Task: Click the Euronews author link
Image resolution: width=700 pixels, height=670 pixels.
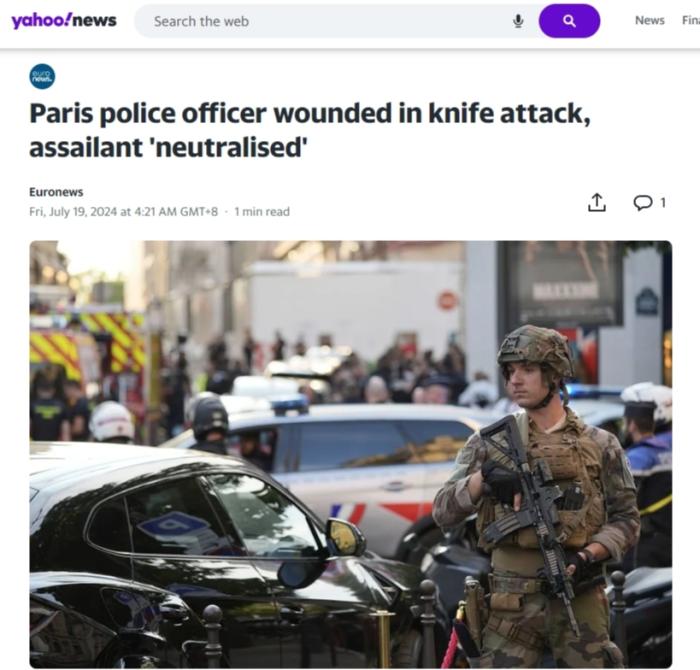Action: (x=56, y=192)
